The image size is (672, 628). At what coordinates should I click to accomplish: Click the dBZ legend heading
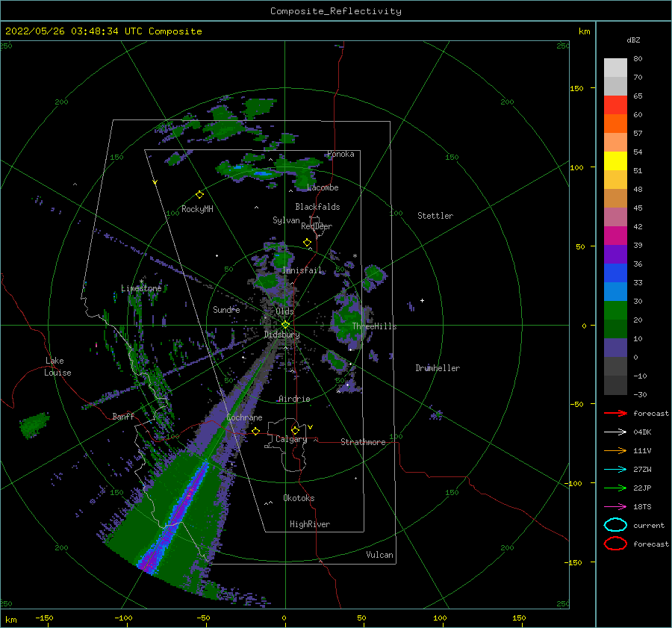(633, 40)
